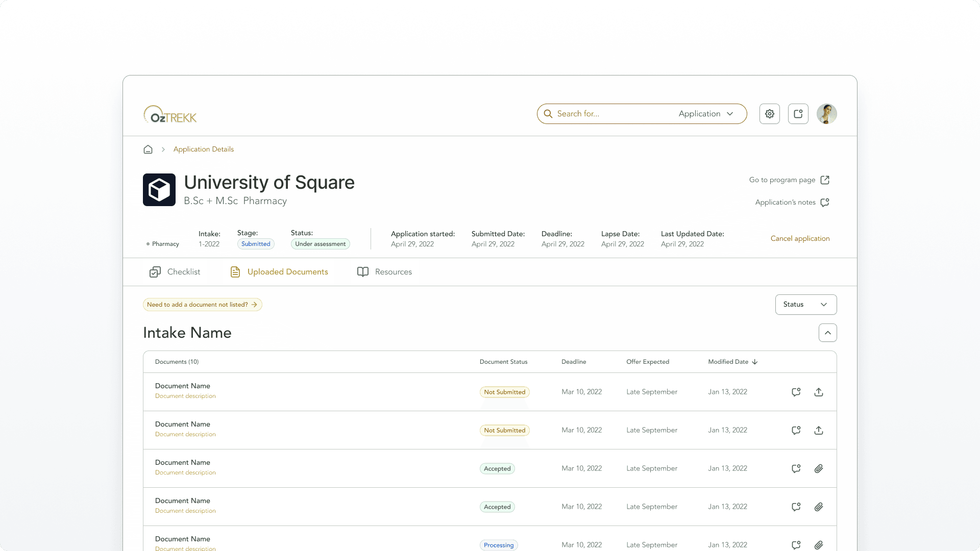Image resolution: width=980 pixels, height=551 pixels.
Task: Click 'Need to add a document not listed?' button
Action: [202, 305]
